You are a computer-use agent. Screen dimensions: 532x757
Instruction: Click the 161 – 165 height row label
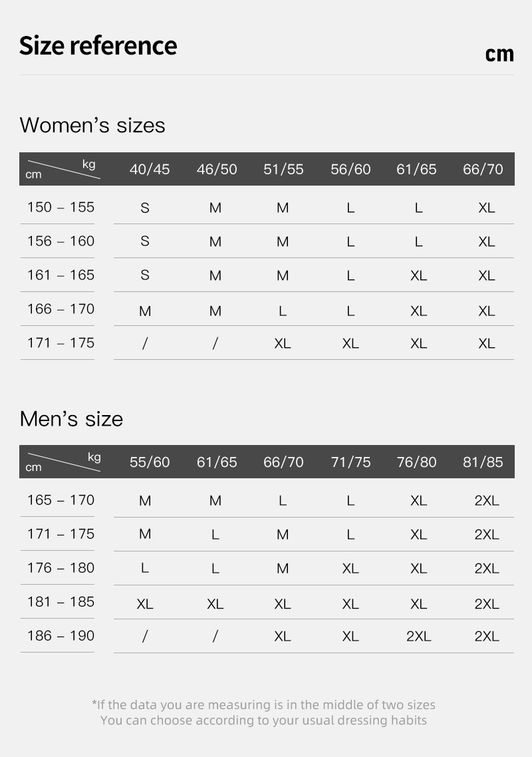click(61, 275)
